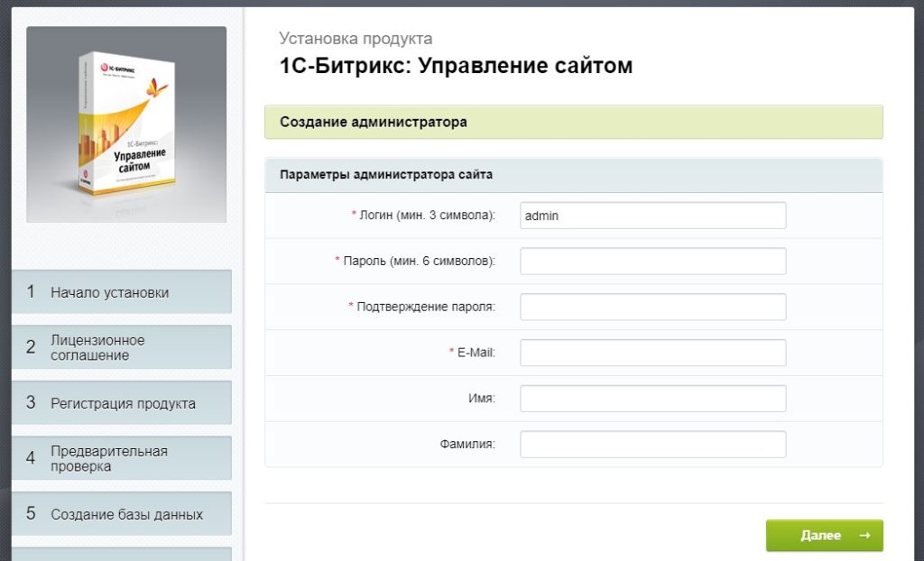Click the arrow icon on Далее button
Viewport: 924px width, 561px height.
(864, 535)
